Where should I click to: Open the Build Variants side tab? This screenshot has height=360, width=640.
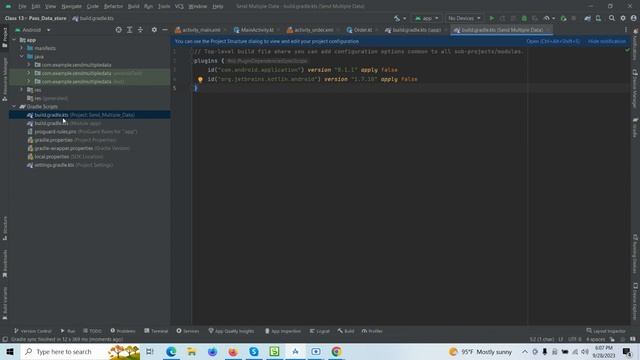(x=5, y=303)
